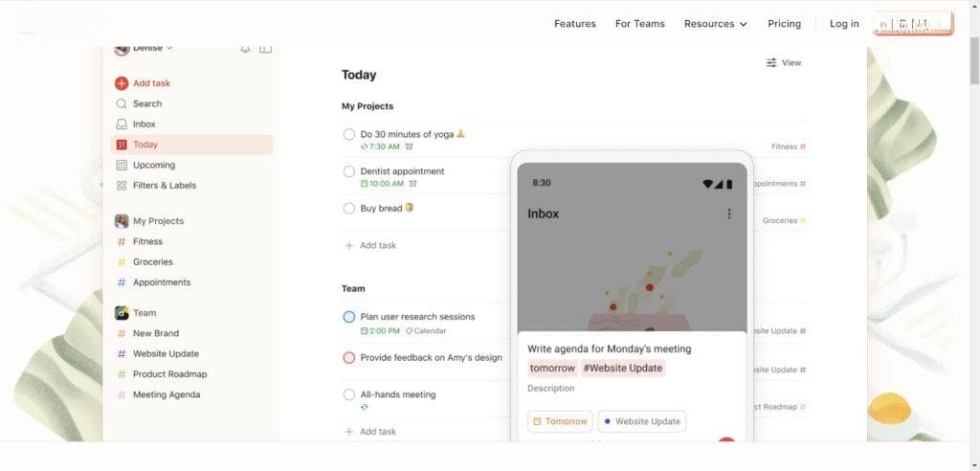
Task: Go to For Teams page
Action: click(640, 24)
